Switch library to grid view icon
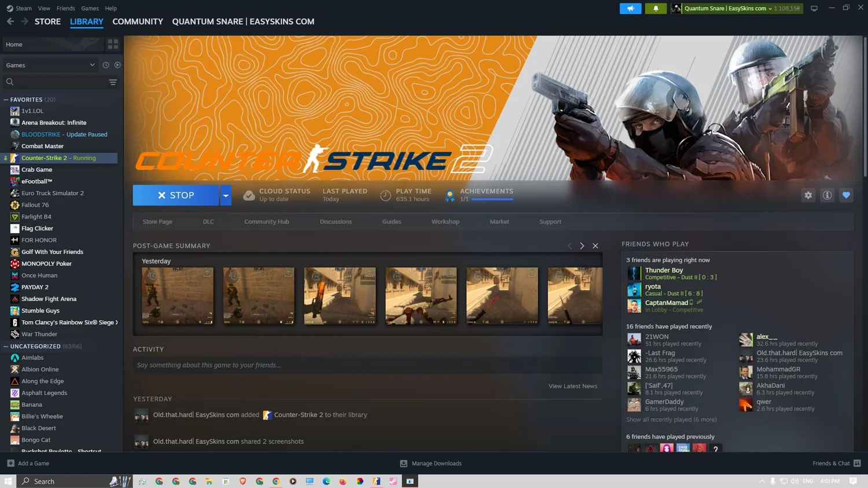The height and width of the screenshot is (488, 868). pyautogui.click(x=113, y=44)
